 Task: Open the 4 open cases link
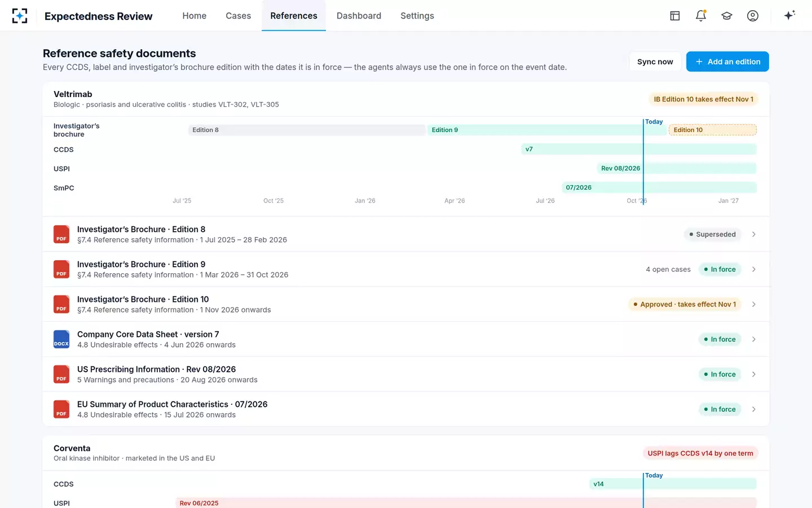click(668, 269)
